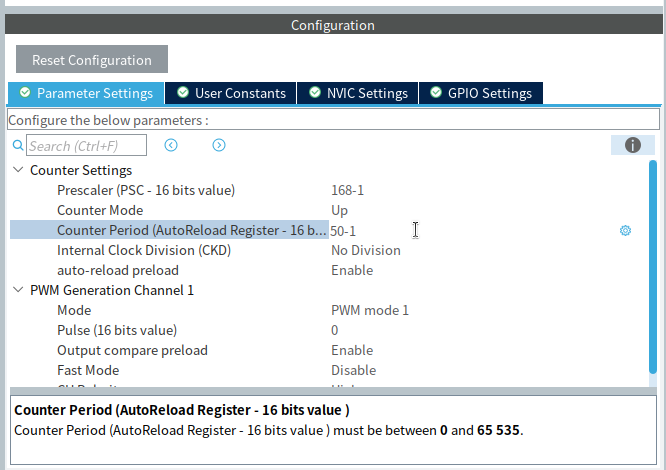The width and height of the screenshot is (666, 470).
Task: Click the information 'i' icon
Action: click(x=632, y=145)
